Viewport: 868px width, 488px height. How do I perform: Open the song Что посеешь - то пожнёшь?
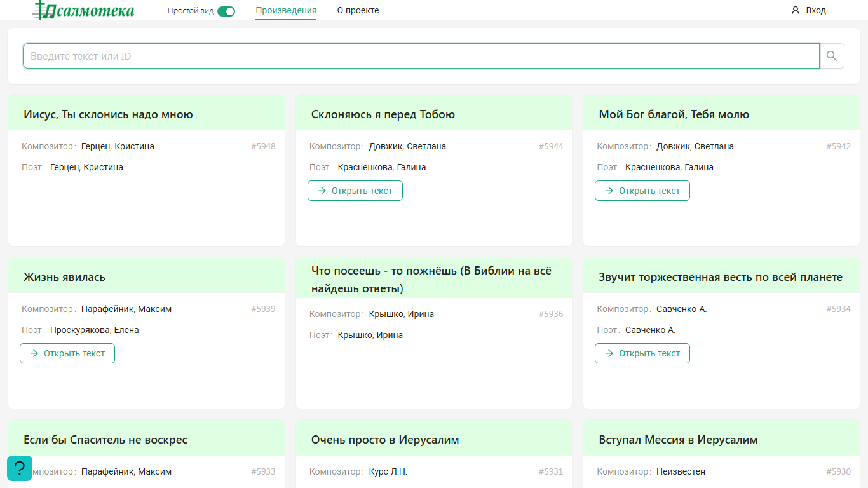tap(431, 280)
